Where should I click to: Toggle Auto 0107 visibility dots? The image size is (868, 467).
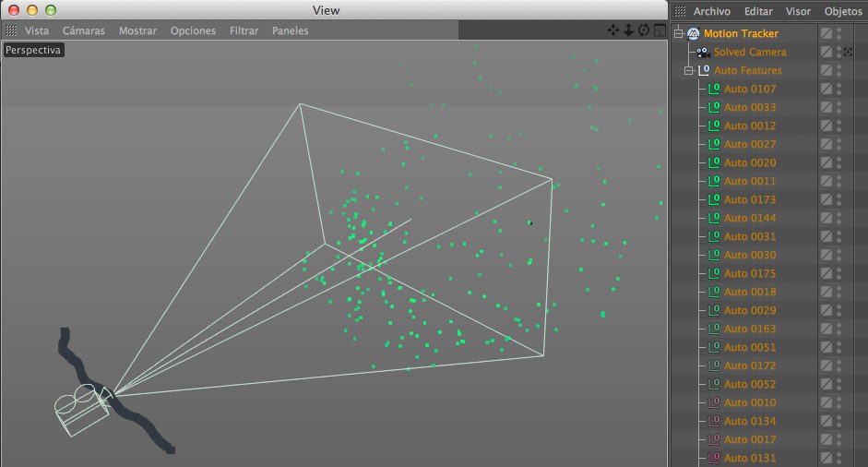(839, 89)
